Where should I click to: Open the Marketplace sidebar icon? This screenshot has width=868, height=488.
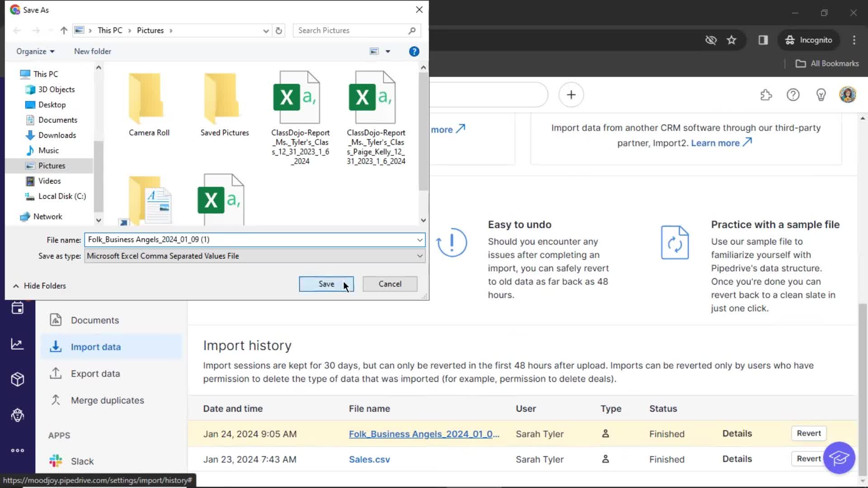[18, 415]
